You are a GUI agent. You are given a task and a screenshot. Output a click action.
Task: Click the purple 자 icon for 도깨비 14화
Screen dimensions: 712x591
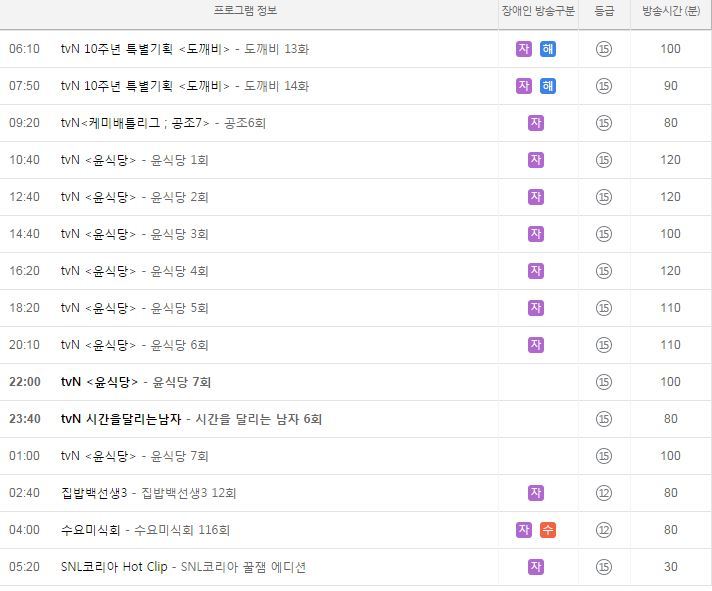pyautogui.click(x=524, y=86)
